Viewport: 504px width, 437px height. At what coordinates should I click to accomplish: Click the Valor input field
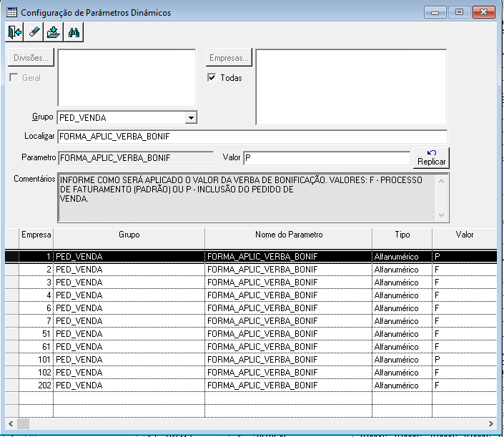coord(327,158)
